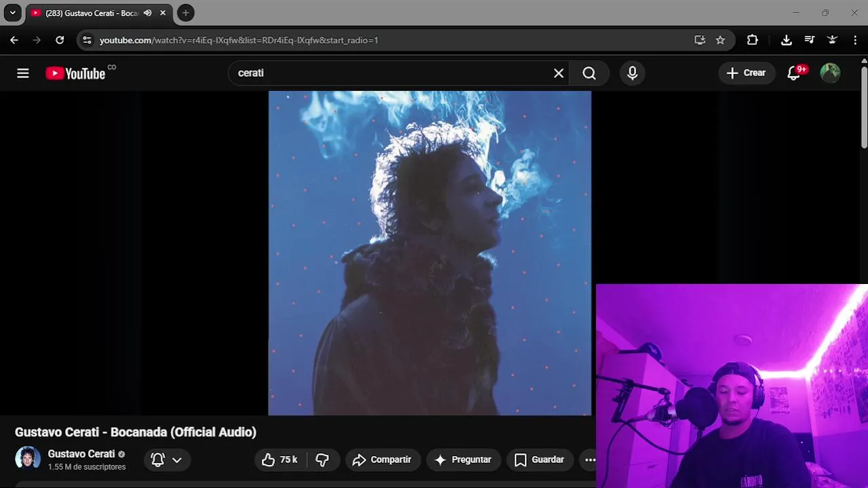Open the tab search dropdown arrow

12,13
